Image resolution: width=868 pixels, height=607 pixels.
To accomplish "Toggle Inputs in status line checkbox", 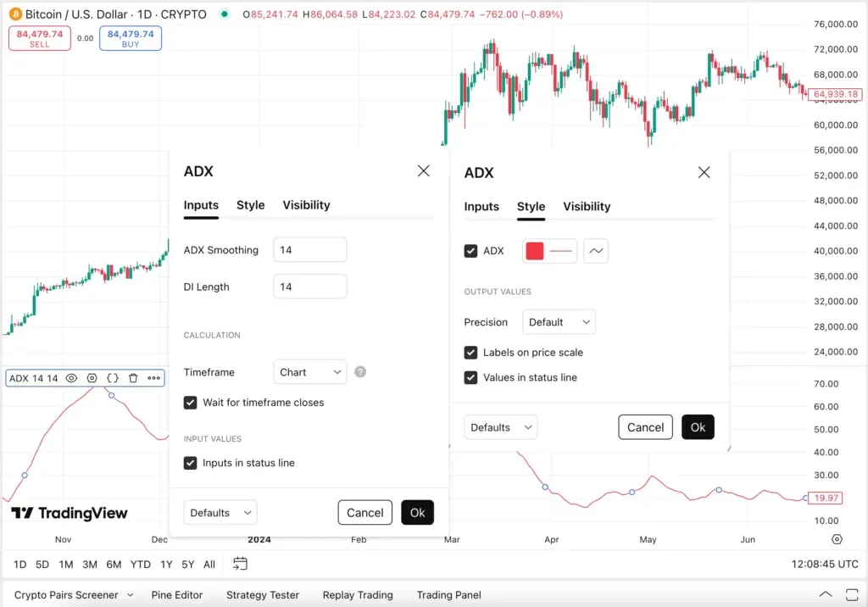I will [x=191, y=463].
